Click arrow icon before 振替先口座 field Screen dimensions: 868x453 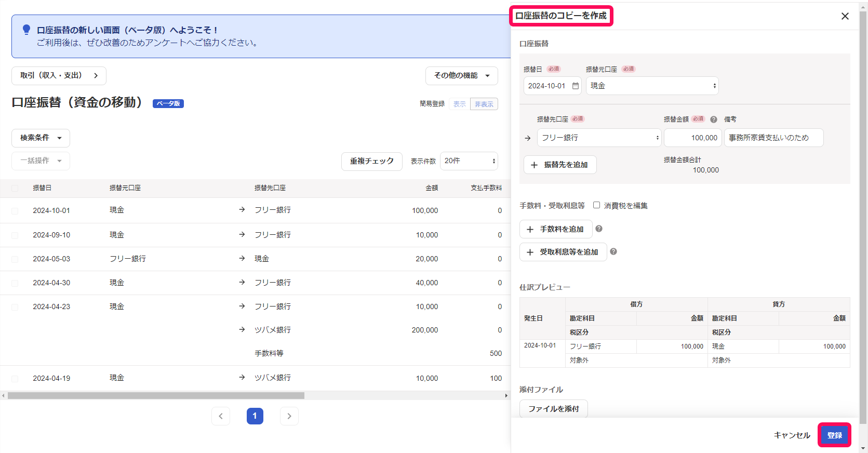coord(528,138)
